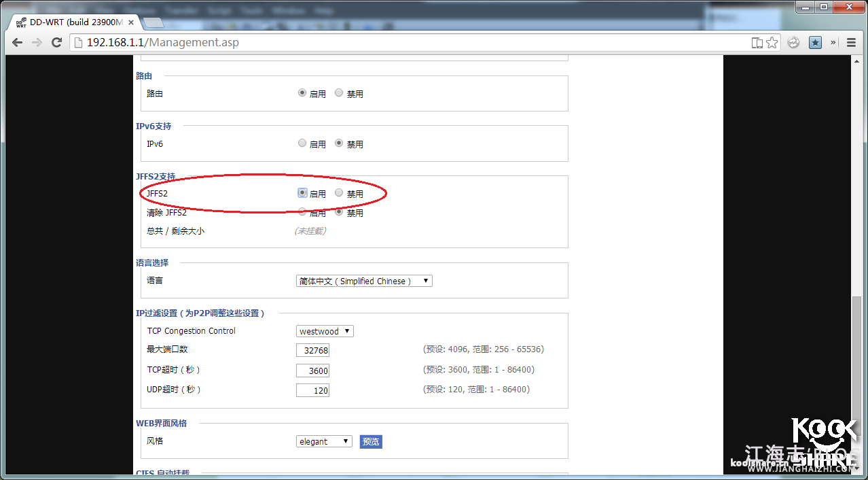The width and height of the screenshot is (868, 480).
Task: Open a new browser tab
Action: click(x=153, y=23)
